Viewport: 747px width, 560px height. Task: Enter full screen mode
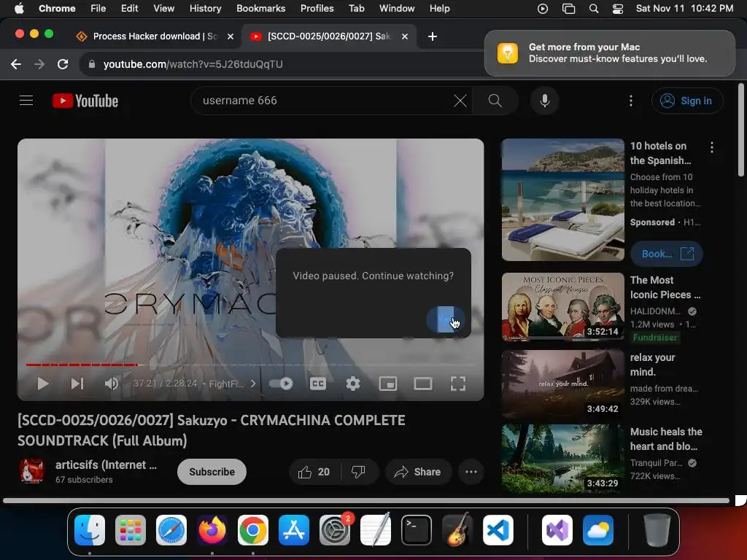coord(458,384)
